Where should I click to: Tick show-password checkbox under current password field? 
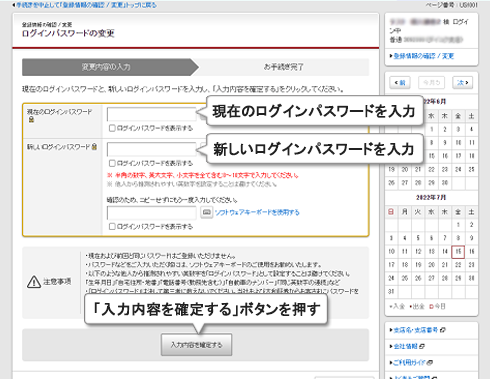112,128
